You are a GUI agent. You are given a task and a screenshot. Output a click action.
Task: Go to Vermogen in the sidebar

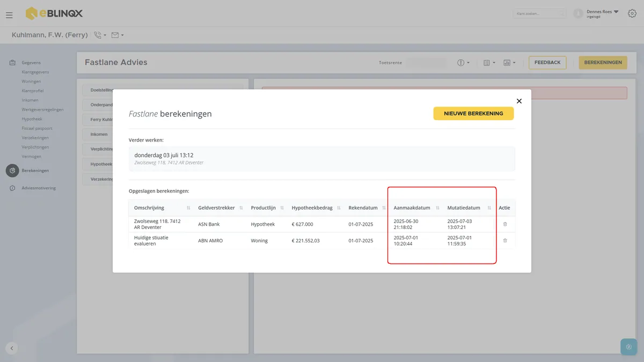pyautogui.click(x=32, y=157)
